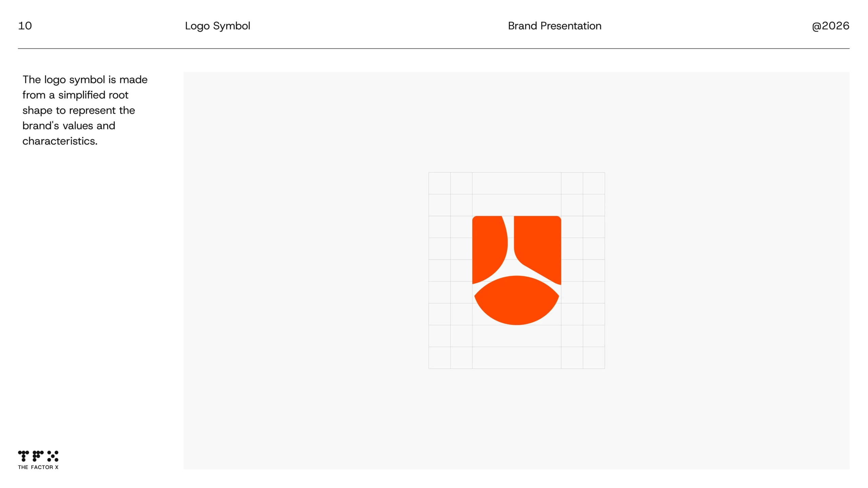The image size is (868, 488).
Task: Click the phrase "brand's values and" in description
Action: (x=69, y=126)
